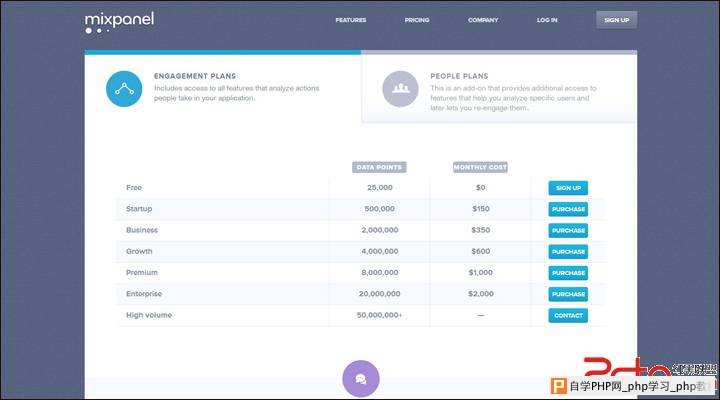Select the Enterprise plan name
720x400 pixels.
click(x=144, y=293)
